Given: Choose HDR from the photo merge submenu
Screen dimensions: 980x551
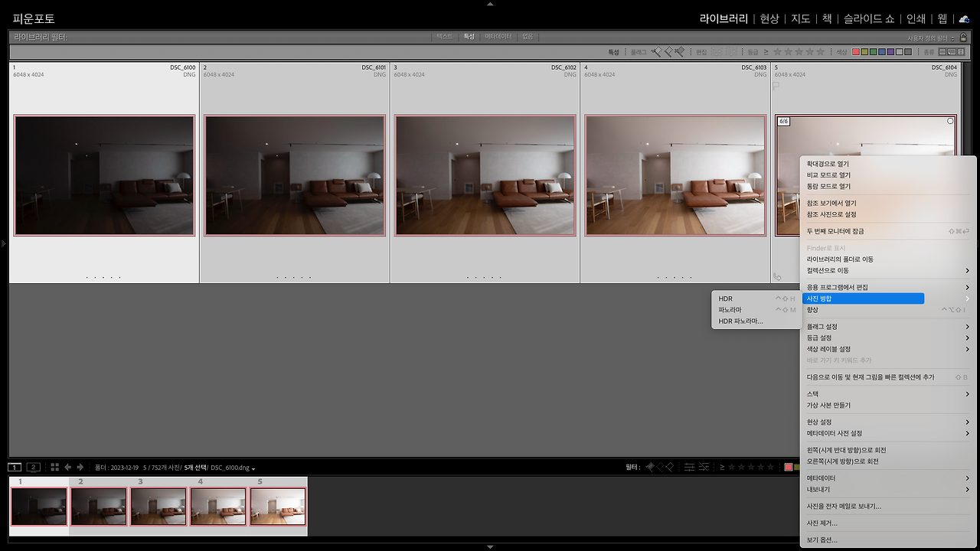Looking at the screenshot, I should (756, 298).
